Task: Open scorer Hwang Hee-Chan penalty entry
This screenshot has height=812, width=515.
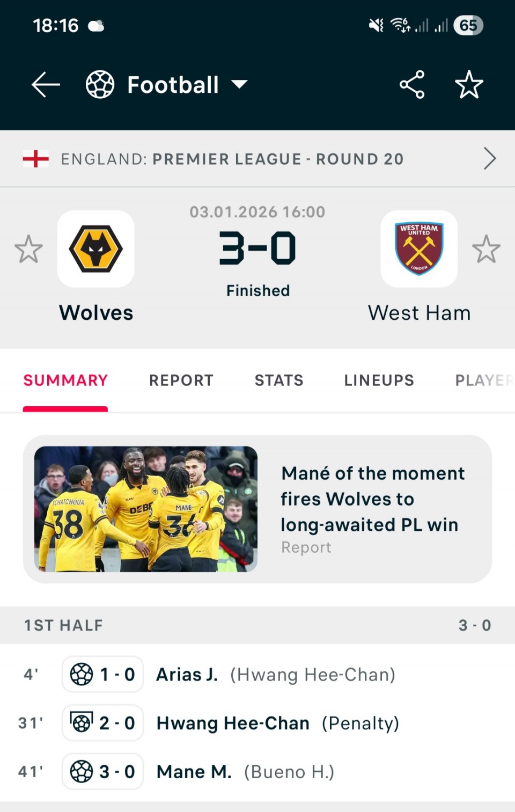Action: 277,723
